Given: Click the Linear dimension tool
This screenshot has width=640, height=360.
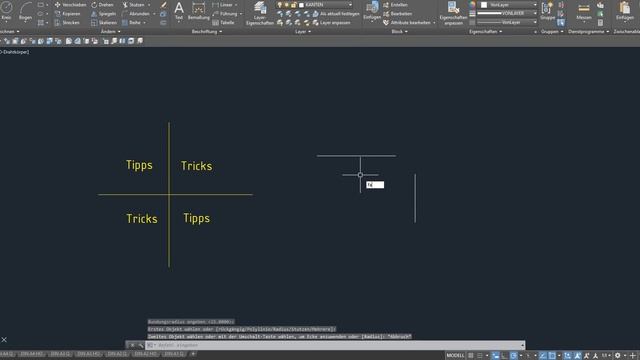Looking at the screenshot, I should click(x=222, y=5).
